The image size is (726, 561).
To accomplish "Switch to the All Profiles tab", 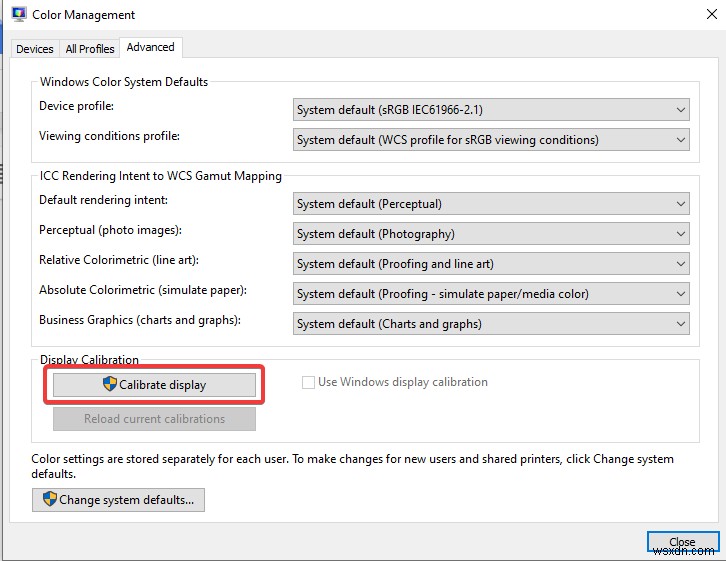I will point(90,49).
